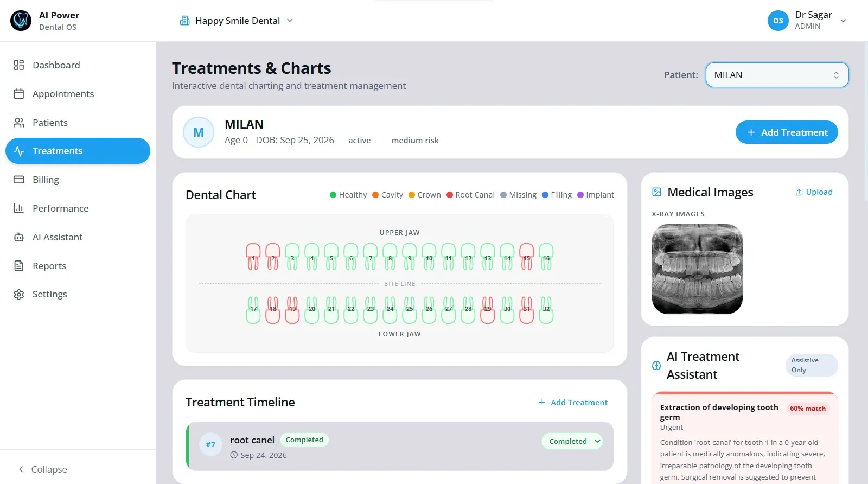Select tooth 16 in the upper jaw
868x484 pixels.
(546, 257)
